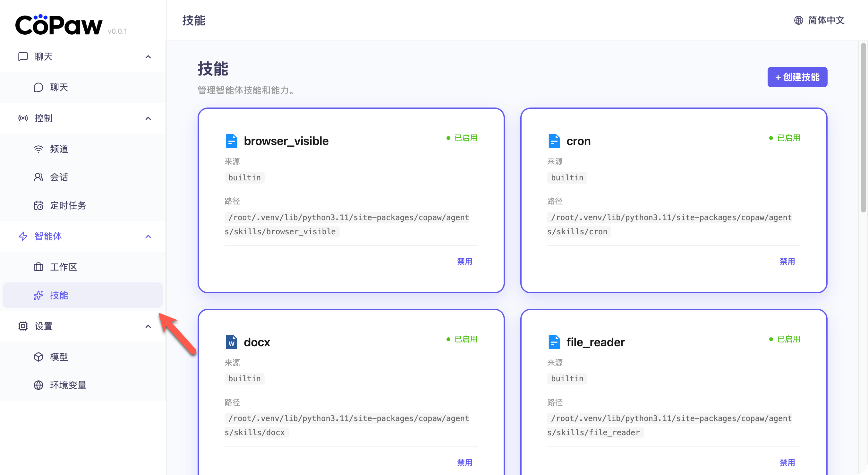Click the globe language icon
Viewport: 868px width, 475px height.
[798, 20]
